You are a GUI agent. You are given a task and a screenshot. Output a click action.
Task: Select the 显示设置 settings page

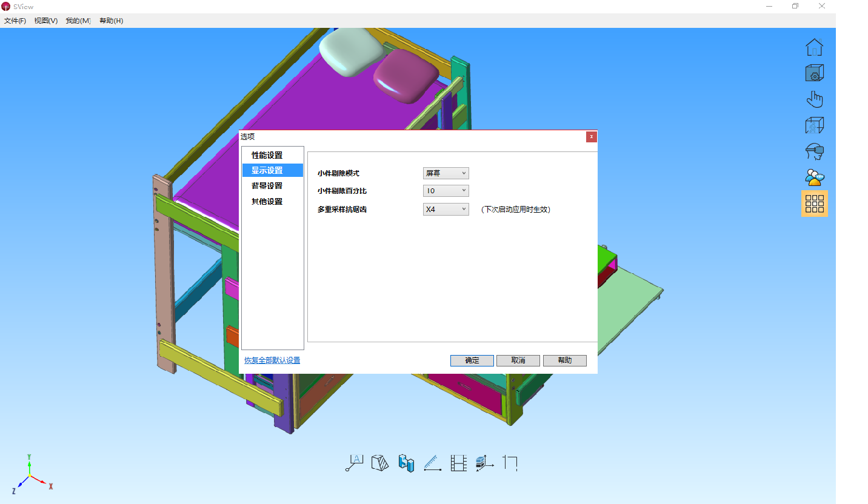coord(272,170)
